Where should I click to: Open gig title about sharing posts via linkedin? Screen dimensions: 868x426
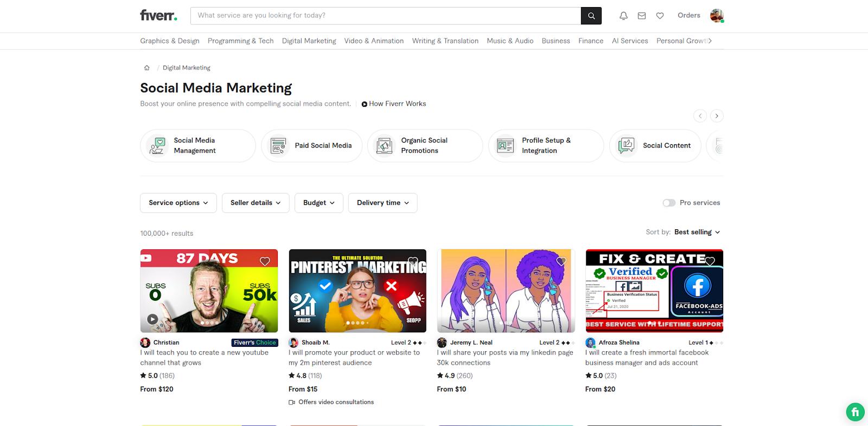point(505,358)
